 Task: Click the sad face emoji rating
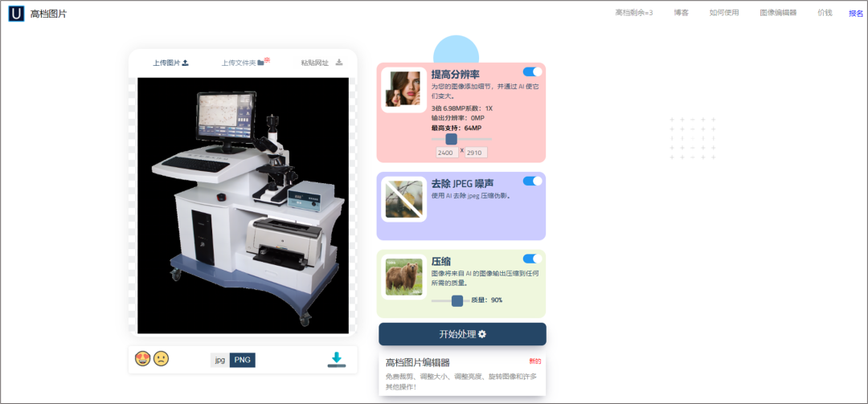pos(162,359)
